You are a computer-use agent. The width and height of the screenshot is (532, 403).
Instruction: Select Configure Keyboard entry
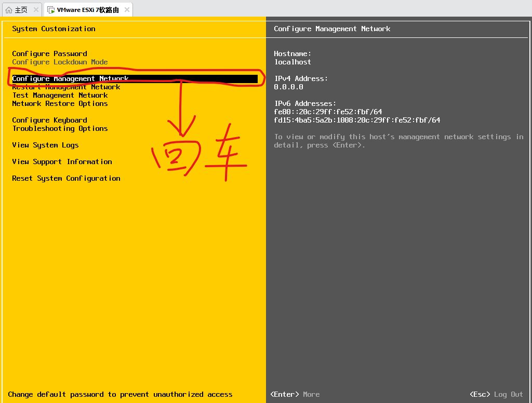(x=49, y=120)
